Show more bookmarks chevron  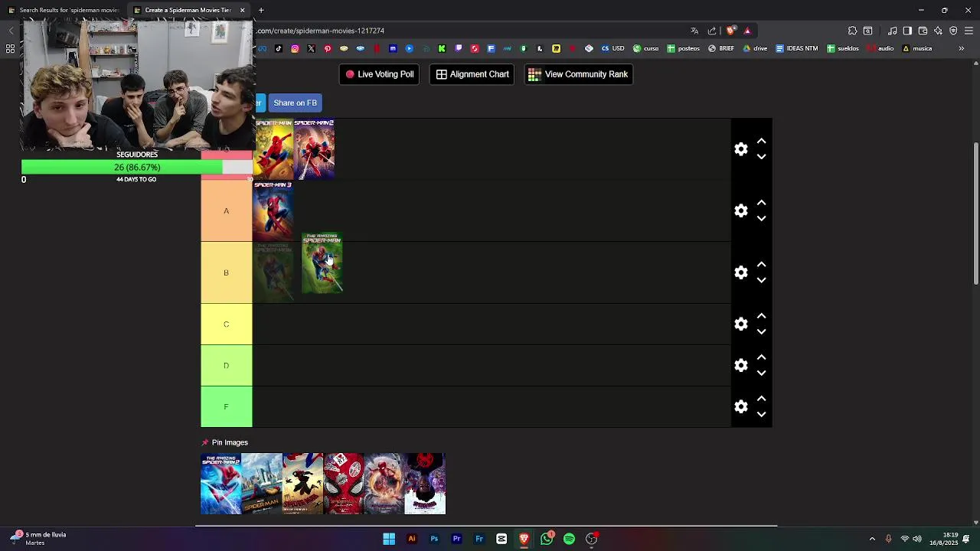coord(961,48)
